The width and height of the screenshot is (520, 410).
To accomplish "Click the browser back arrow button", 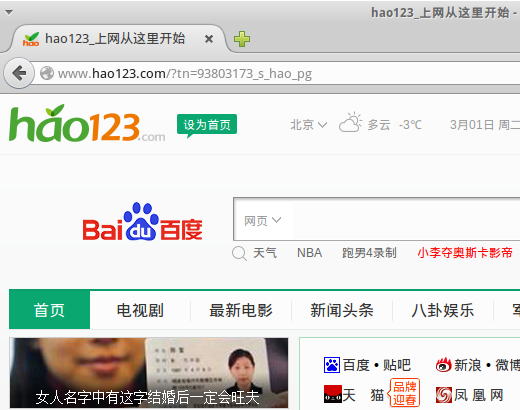I will coord(19,73).
